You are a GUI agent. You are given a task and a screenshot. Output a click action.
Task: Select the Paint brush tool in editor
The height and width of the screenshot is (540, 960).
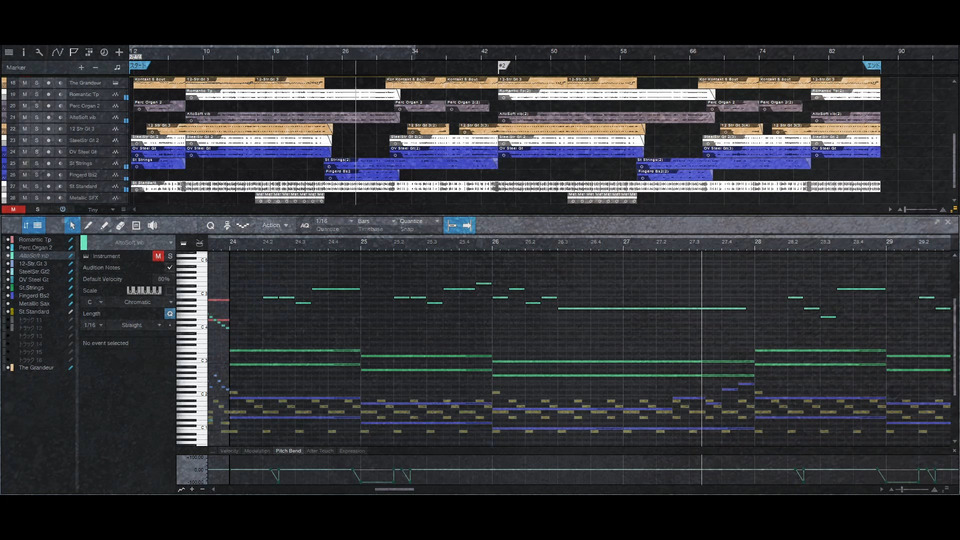[x=104, y=225]
